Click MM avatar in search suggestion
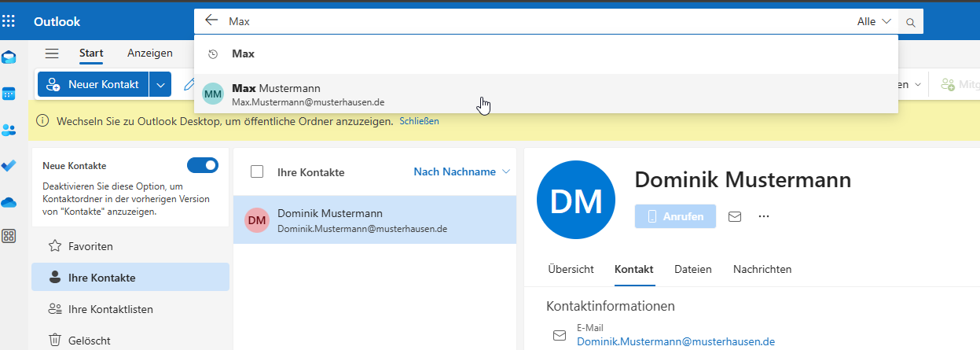This screenshot has height=350, width=980. 213,94
